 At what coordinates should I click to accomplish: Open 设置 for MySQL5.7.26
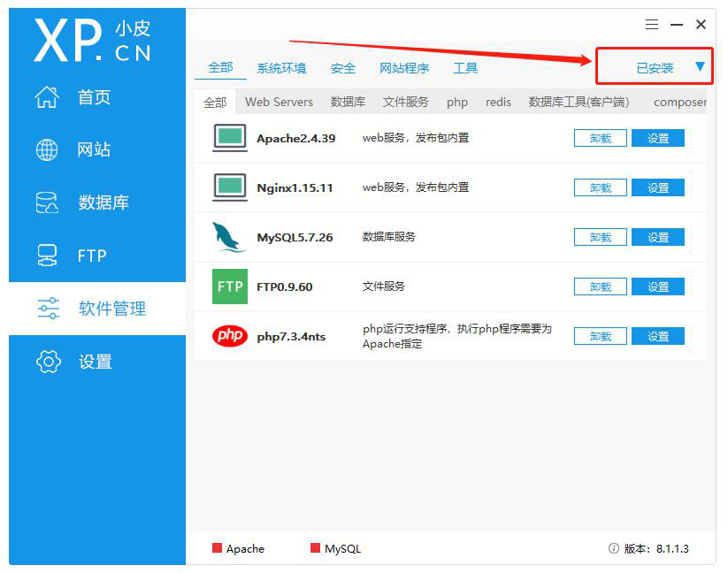pos(658,237)
